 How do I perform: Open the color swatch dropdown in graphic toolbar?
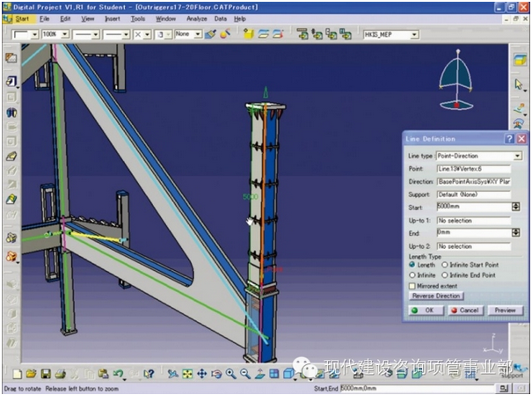[33, 34]
